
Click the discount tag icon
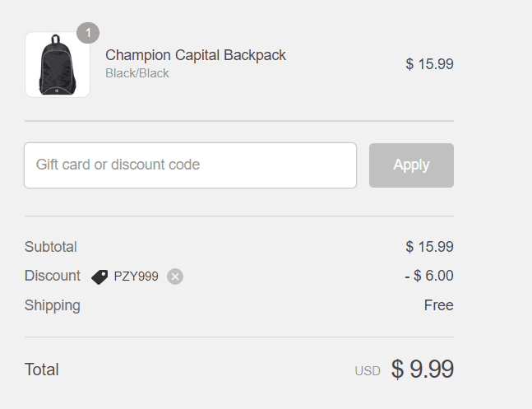[99, 277]
